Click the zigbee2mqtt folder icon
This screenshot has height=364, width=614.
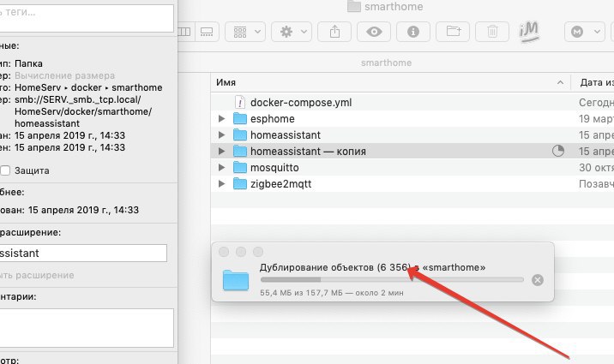click(x=239, y=184)
